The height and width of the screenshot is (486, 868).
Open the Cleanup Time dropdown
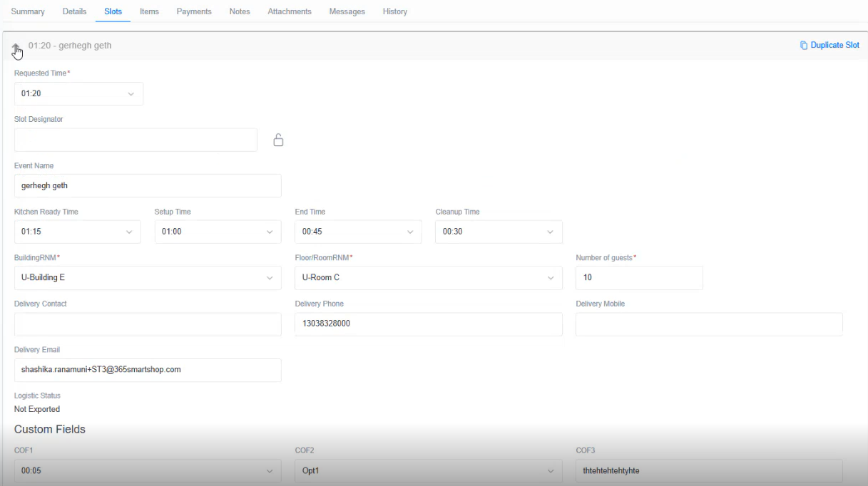[x=550, y=232]
